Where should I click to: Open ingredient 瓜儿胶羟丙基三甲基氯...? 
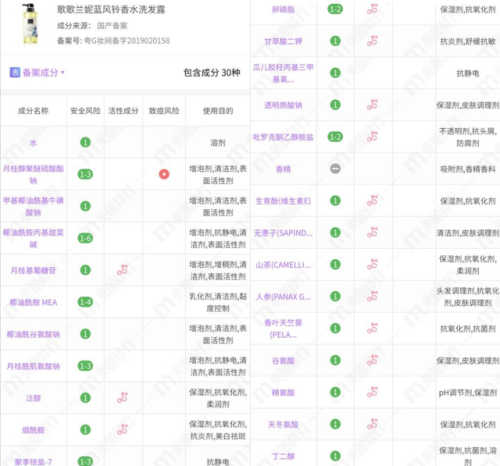(x=283, y=73)
